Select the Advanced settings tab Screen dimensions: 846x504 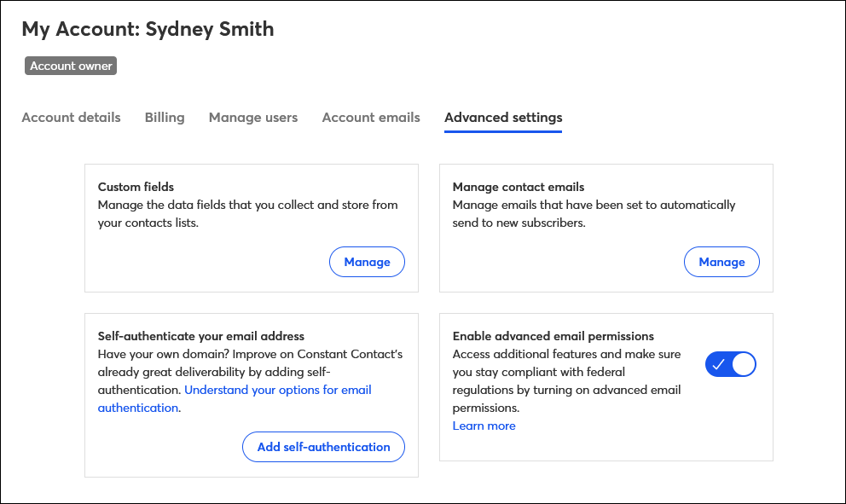pyautogui.click(x=503, y=117)
